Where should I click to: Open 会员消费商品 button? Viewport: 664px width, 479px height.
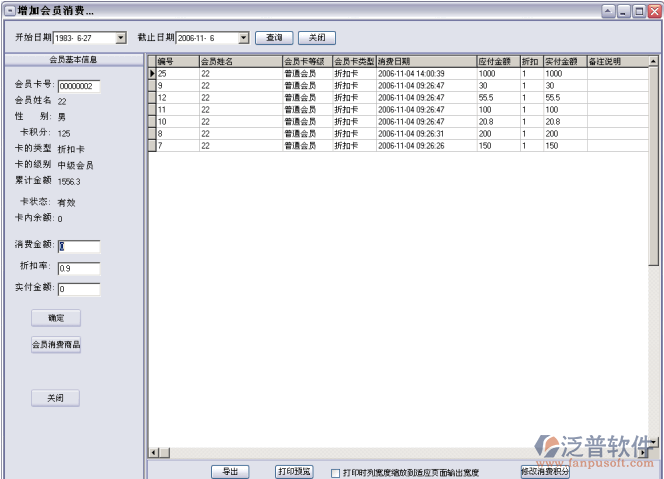tap(56, 345)
